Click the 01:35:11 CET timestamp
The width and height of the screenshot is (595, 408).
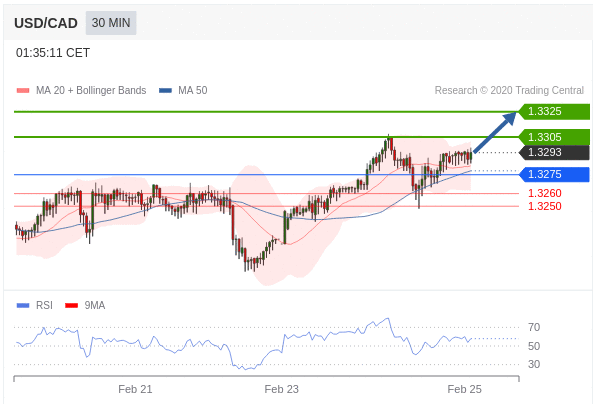[x=53, y=53]
